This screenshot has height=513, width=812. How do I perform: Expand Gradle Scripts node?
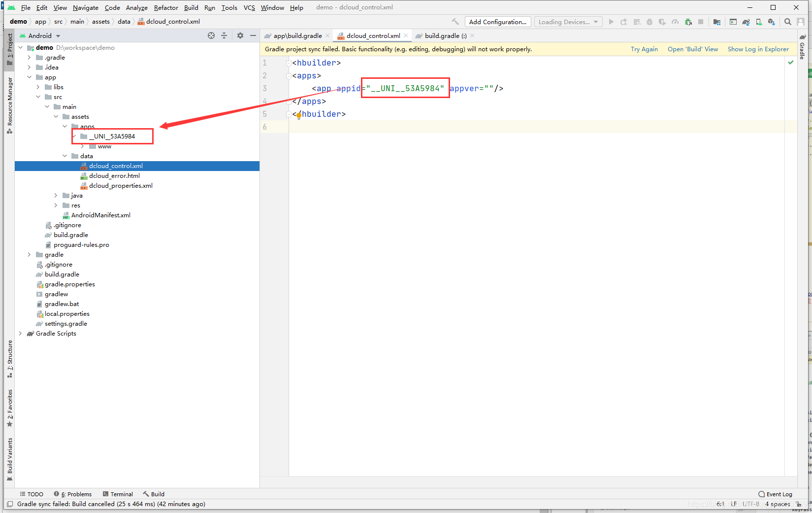(20, 334)
